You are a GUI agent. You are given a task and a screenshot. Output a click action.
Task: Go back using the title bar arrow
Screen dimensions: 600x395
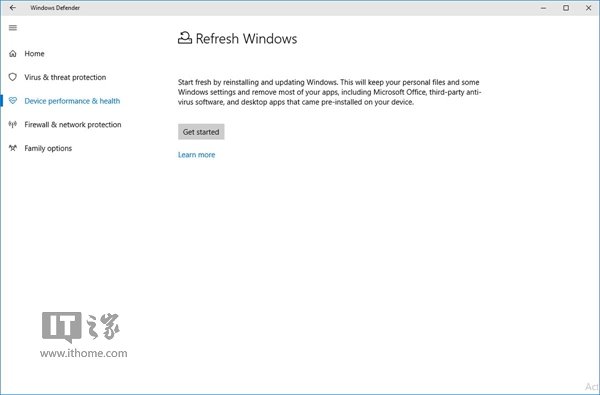tap(13, 8)
